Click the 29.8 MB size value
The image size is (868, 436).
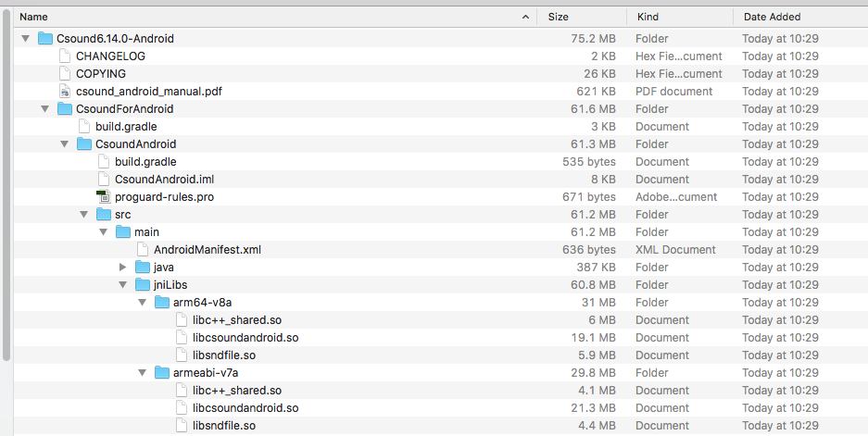[x=593, y=373]
